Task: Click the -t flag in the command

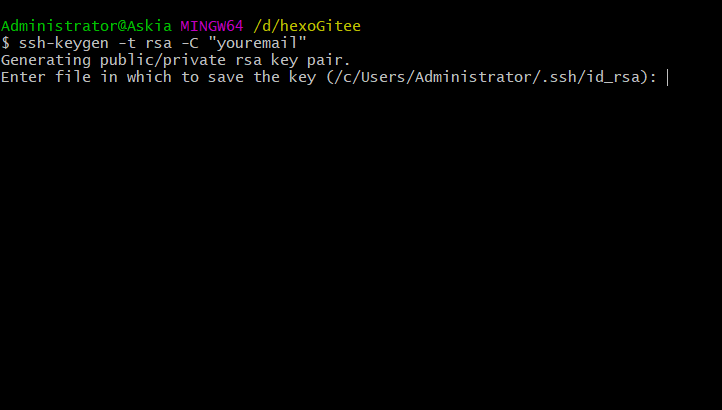Action: point(127,43)
